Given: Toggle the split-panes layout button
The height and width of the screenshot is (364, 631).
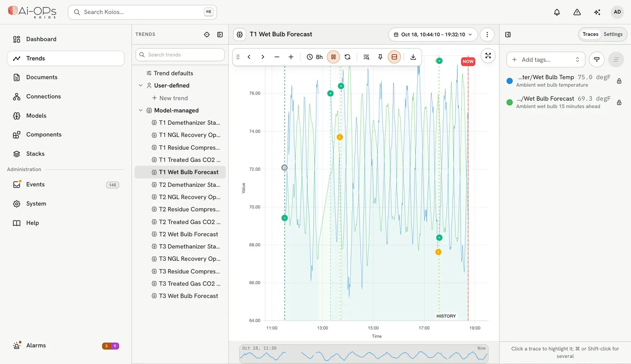Looking at the screenshot, I should 394,57.
